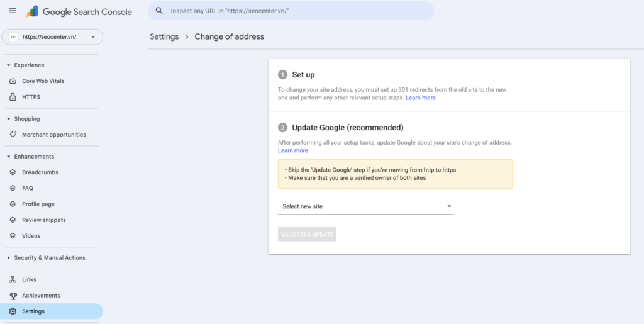
Task: Click the Achievements trophy icon
Action: pyautogui.click(x=13, y=296)
